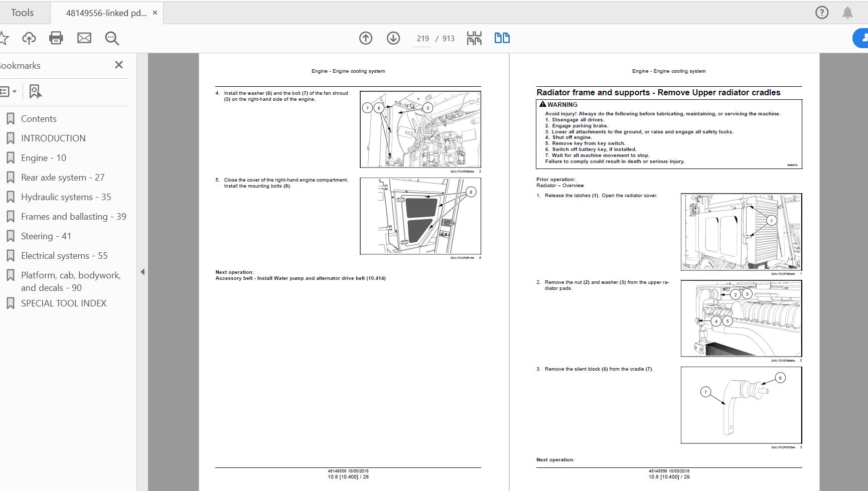Open SPECIAL TOOL INDEX bookmark
Viewport: 868px width, 491px height.
[64, 303]
